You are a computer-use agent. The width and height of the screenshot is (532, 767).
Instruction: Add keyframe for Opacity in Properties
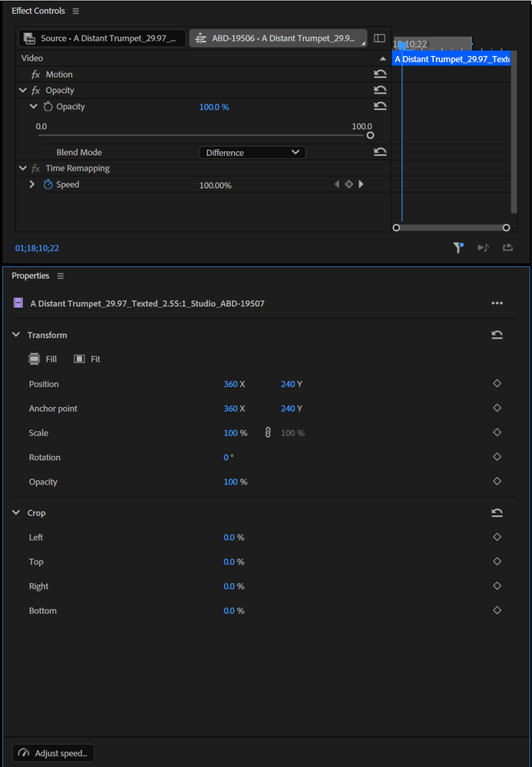(497, 481)
